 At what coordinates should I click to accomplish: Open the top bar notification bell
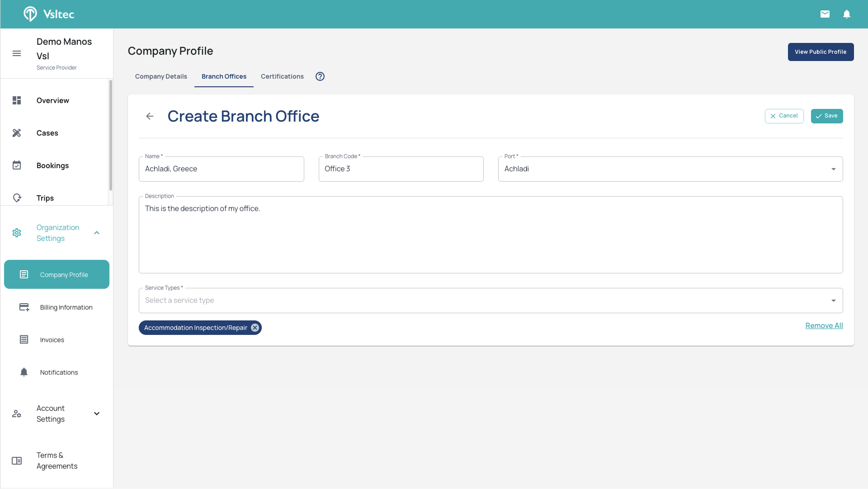(847, 14)
